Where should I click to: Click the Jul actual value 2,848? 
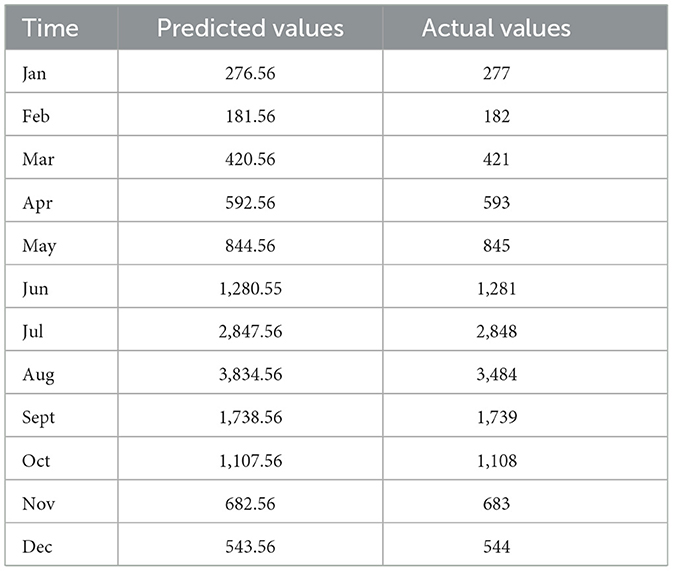(x=496, y=334)
